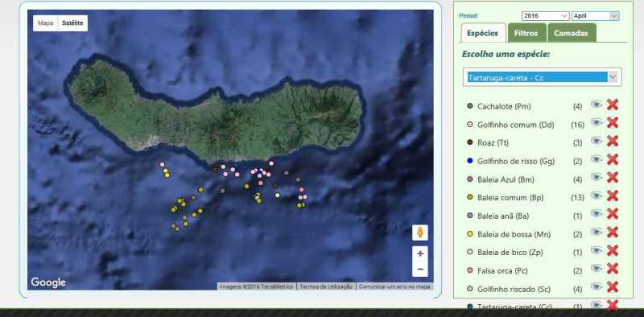Remove Cachalote (Pm) with red X
This screenshot has width=644, height=317.
coord(612,105)
